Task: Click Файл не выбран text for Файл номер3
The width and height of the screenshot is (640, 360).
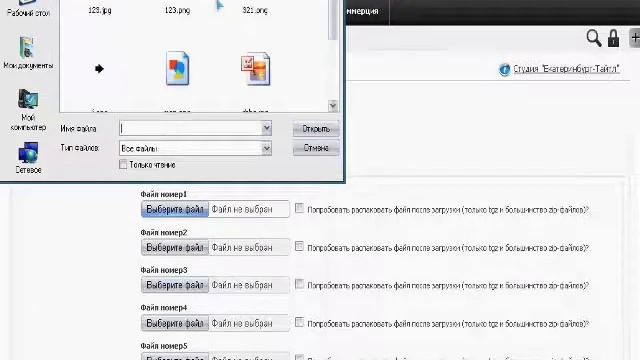Action: point(242,285)
